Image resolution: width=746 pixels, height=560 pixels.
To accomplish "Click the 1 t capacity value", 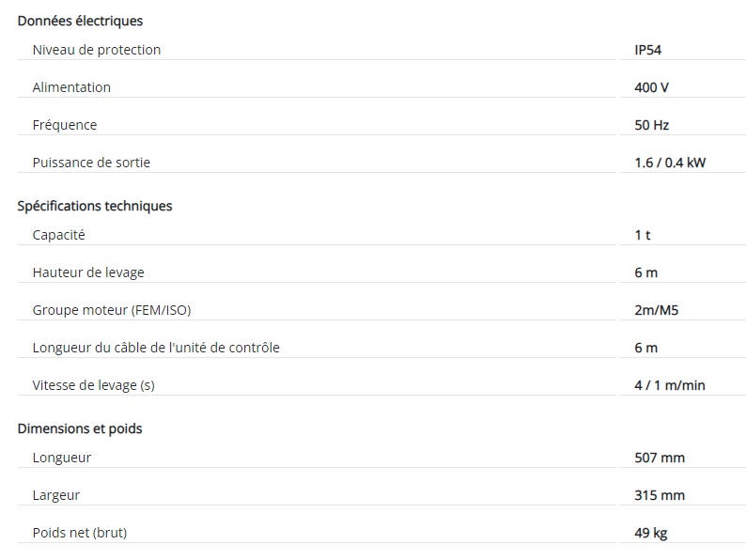I will point(643,235).
